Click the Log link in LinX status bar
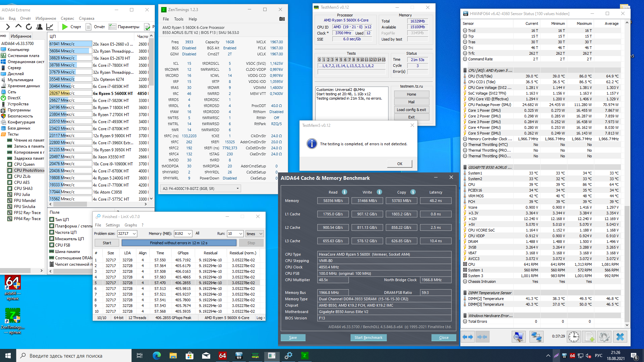644x362 pixels. (x=261, y=318)
